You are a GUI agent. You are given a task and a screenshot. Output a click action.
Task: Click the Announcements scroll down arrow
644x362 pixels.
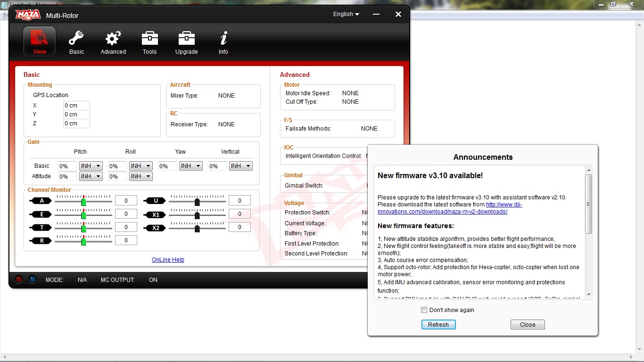click(x=588, y=295)
